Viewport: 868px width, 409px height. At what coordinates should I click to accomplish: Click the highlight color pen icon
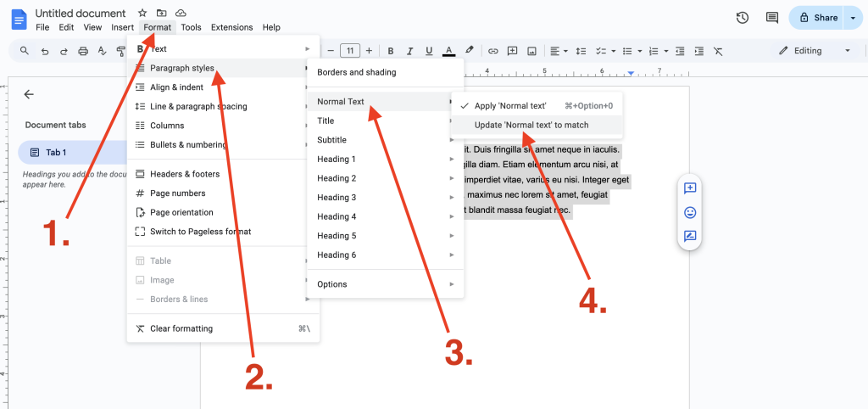point(470,51)
